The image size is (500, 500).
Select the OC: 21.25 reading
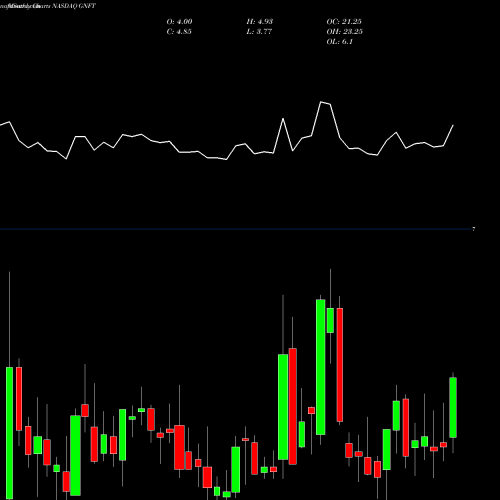tap(344, 22)
